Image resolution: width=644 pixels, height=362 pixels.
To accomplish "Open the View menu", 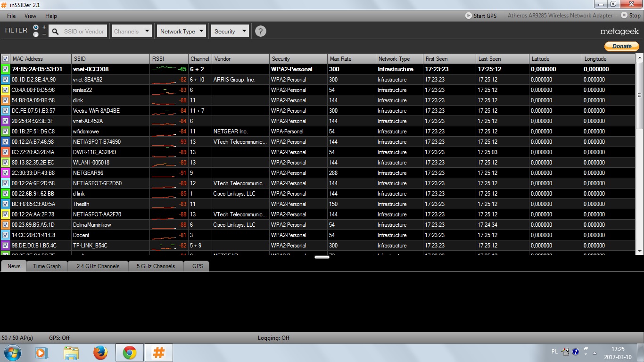I will (x=30, y=16).
